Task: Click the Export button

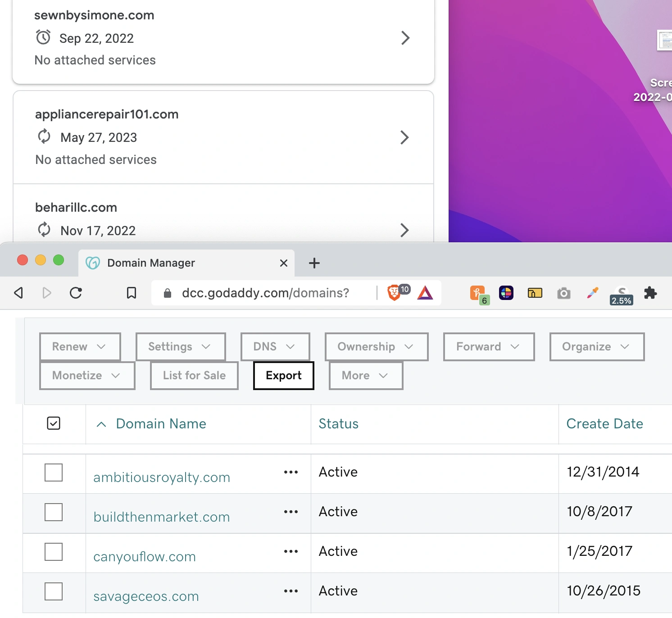Action: coord(283,376)
